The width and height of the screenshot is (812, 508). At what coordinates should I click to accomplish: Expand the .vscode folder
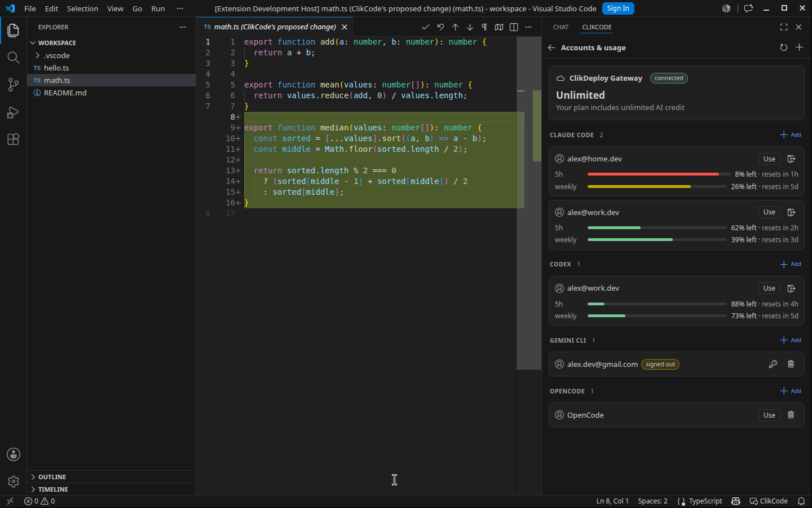point(111,55)
